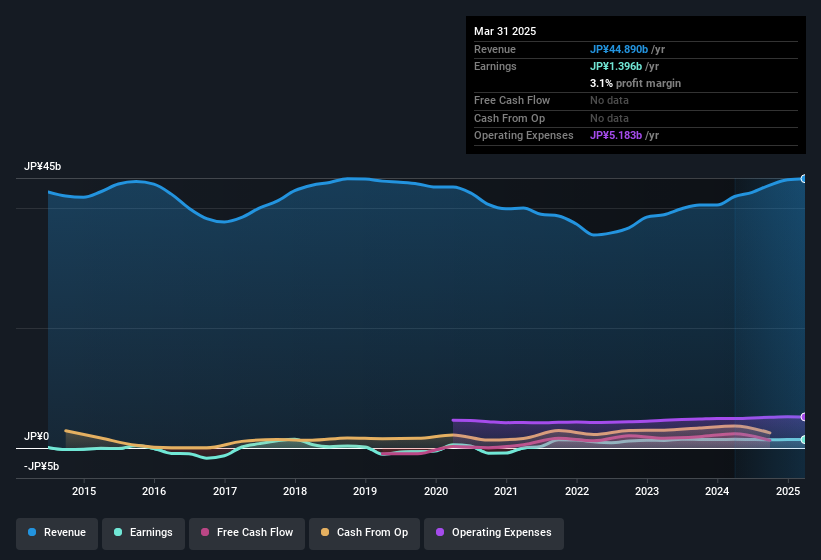Click the 2017 x-axis label

pyautogui.click(x=225, y=491)
